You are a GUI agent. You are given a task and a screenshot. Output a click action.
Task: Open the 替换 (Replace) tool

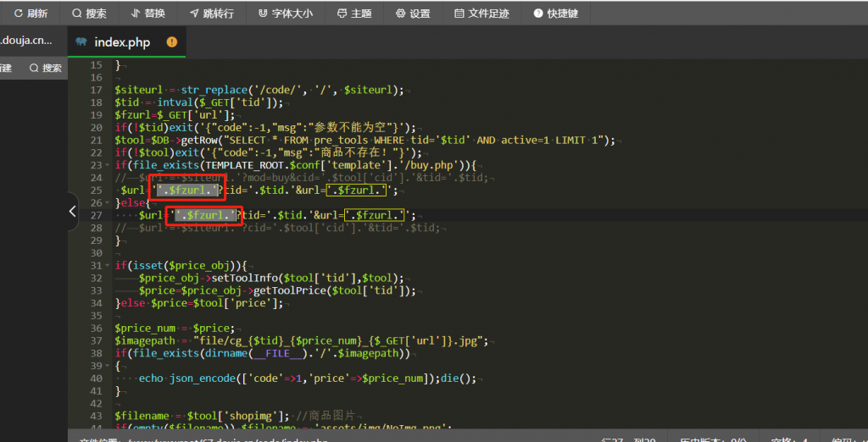(x=148, y=14)
